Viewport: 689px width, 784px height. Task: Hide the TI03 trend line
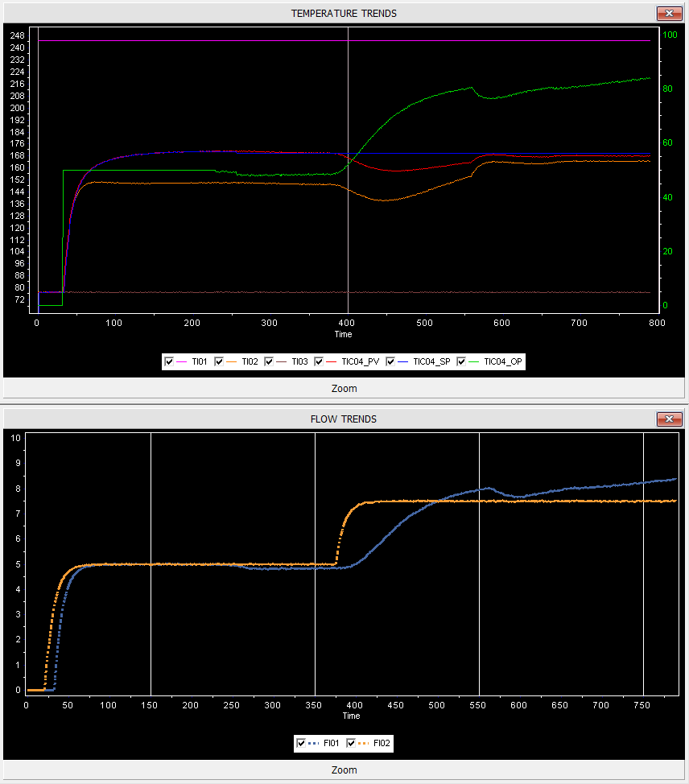coord(269,362)
